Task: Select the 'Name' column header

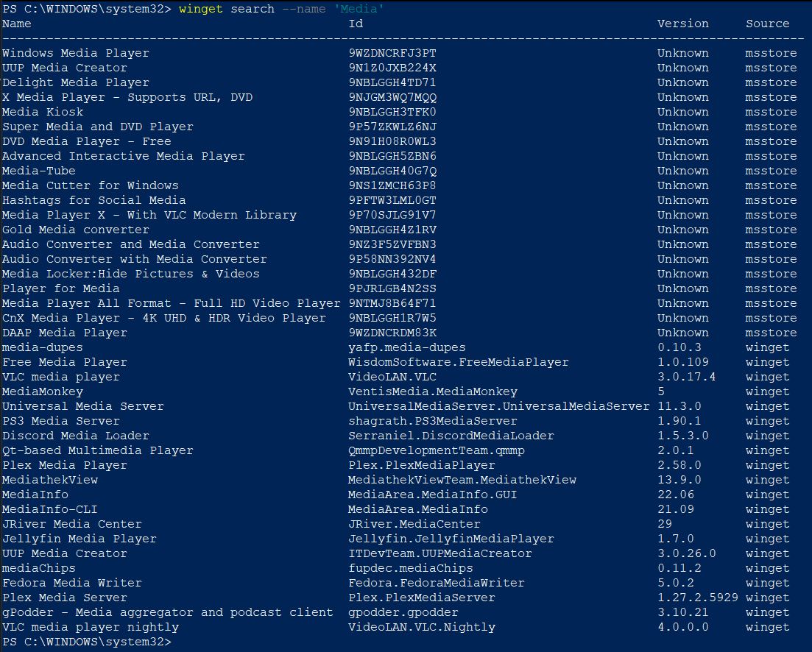Action: tap(17, 24)
